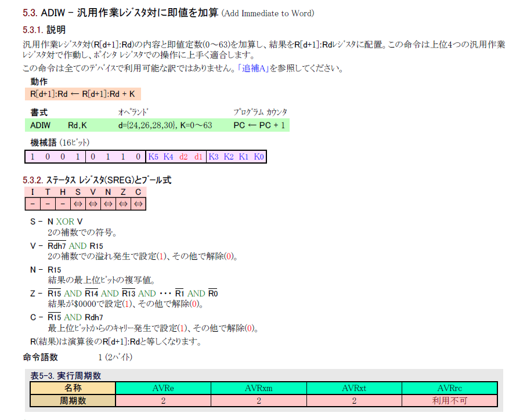Click the 5.3.1. 説明 subheading
Screen dimensions: 527x420
click(44, 30)
